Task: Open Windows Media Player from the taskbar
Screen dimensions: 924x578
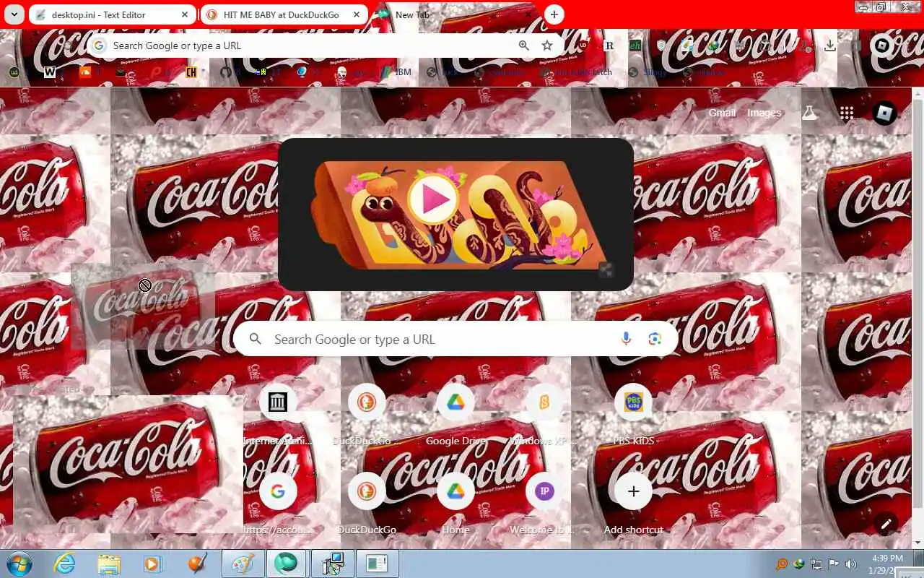Action: (153, 564)
